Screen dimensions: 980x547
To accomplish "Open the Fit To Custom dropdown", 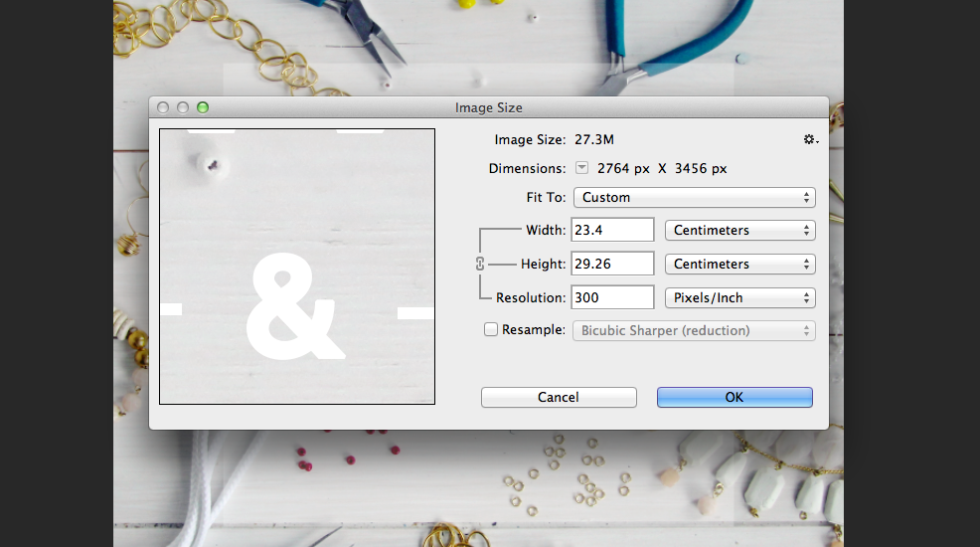I will 695,198.
